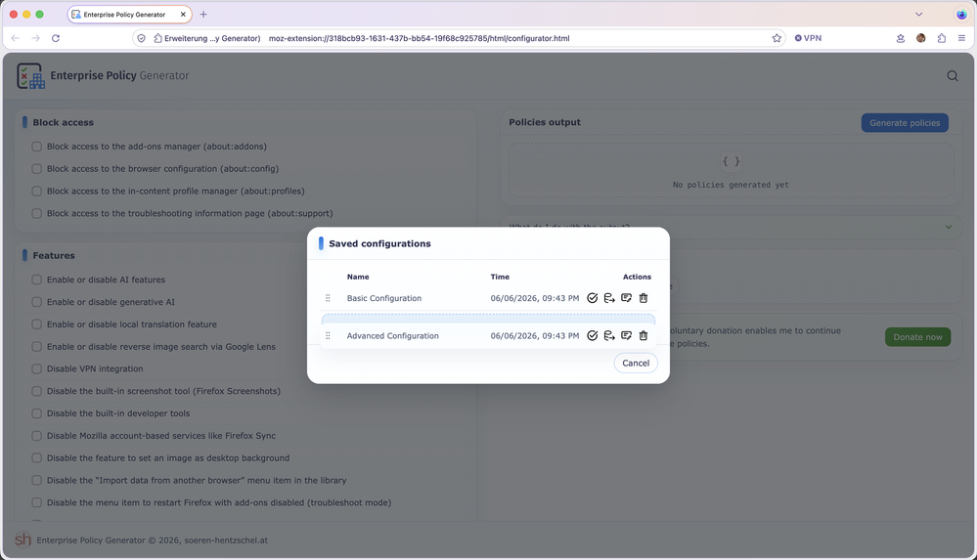This screenshot has height=560, width=977.
Task: Click the browser back arrow
Action: pyautogui.click(x=15, y=38)
